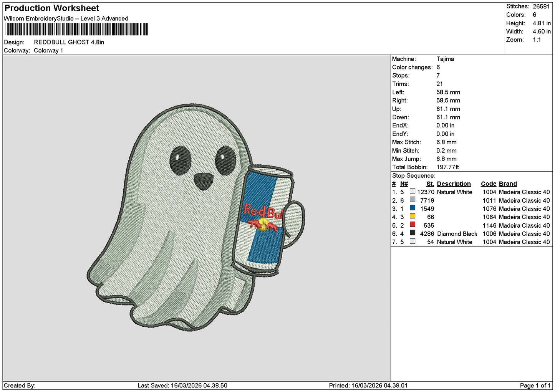Click the 'Right:' measurement label
The width and height of the screenshot is (555, 392).
point(400,101)
